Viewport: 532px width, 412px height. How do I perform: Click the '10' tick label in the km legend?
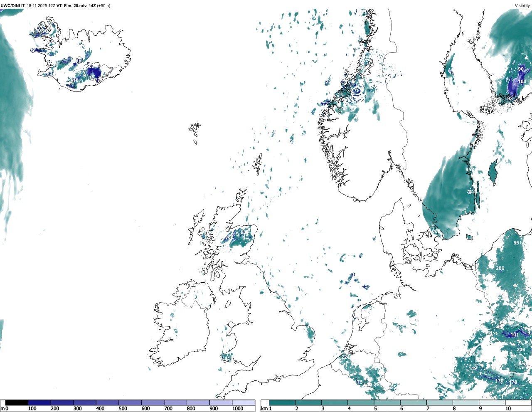pyautogui.click(x=508, y=409)
